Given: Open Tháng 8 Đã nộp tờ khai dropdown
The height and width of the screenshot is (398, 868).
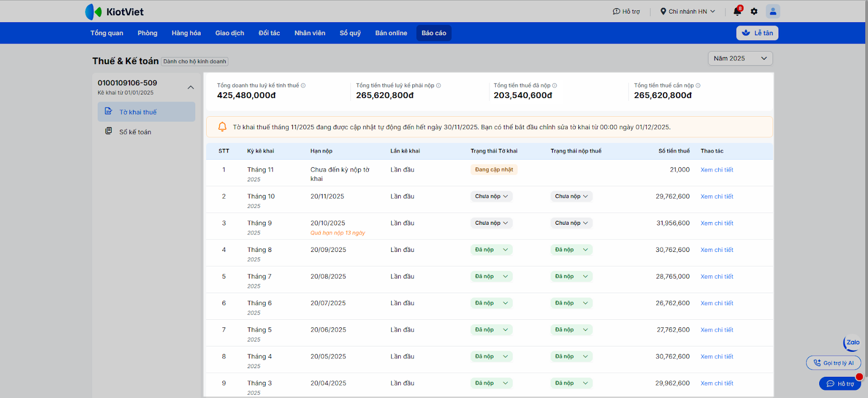Looking at the screenshot, I should (x=491, y=250).
